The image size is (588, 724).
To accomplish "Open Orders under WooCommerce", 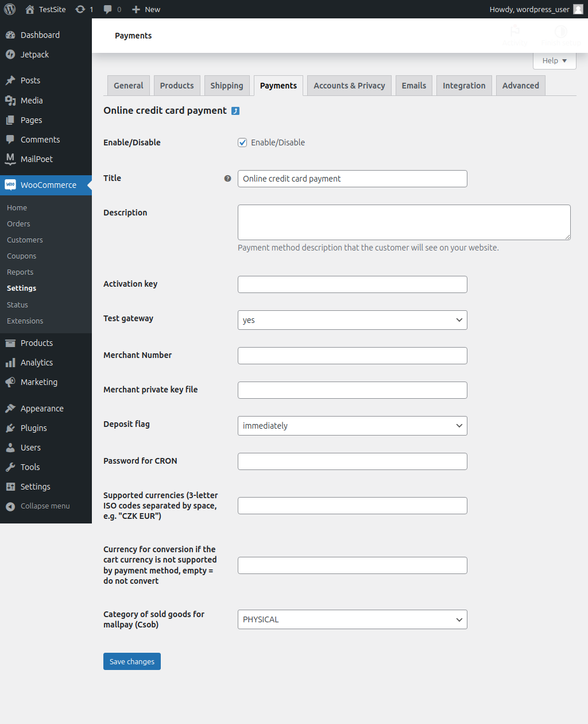I will pos(18,224).
